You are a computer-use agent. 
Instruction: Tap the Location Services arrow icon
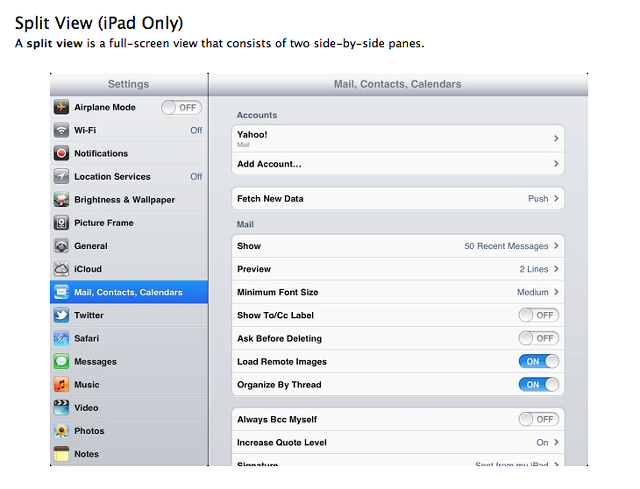click(61, 176)
